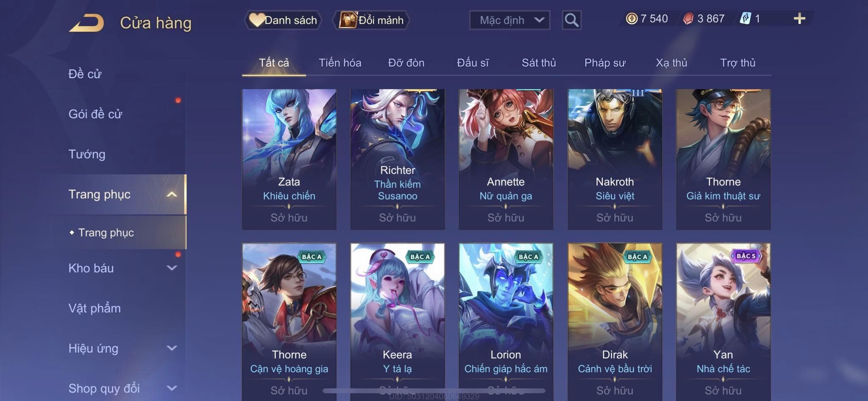868x401 pixels.
Task: Select the Tiến hóa filter tab
Action: pyautogui.click(x=340, y=63)
